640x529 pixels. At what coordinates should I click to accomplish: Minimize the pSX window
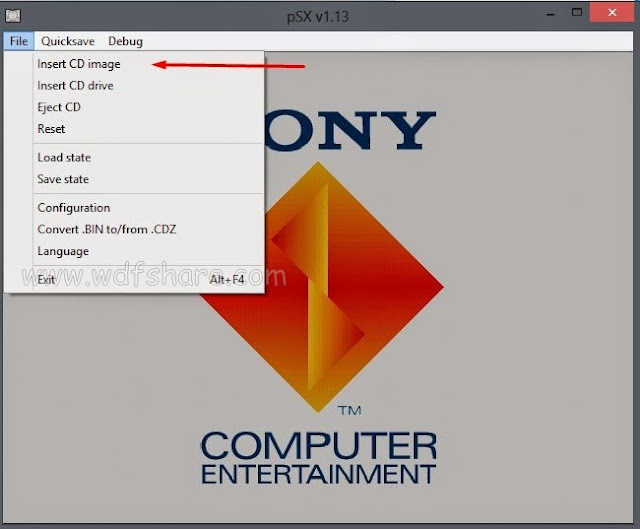(551, 13)
